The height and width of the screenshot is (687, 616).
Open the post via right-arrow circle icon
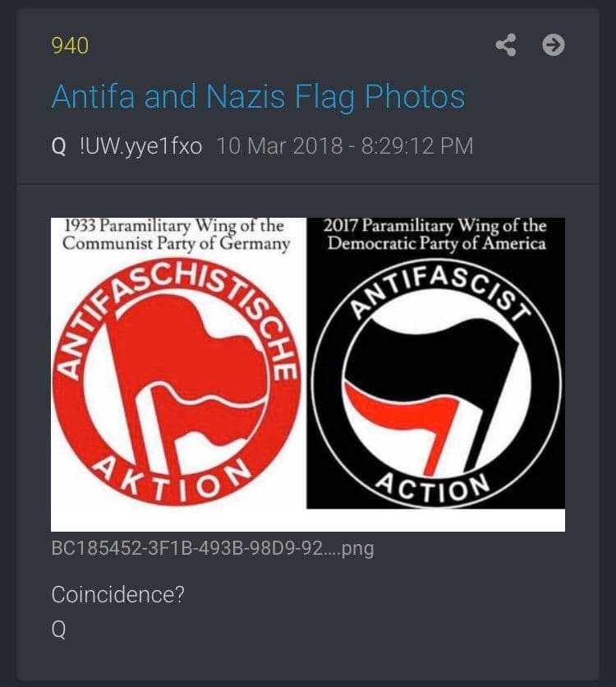coord(554,45)
